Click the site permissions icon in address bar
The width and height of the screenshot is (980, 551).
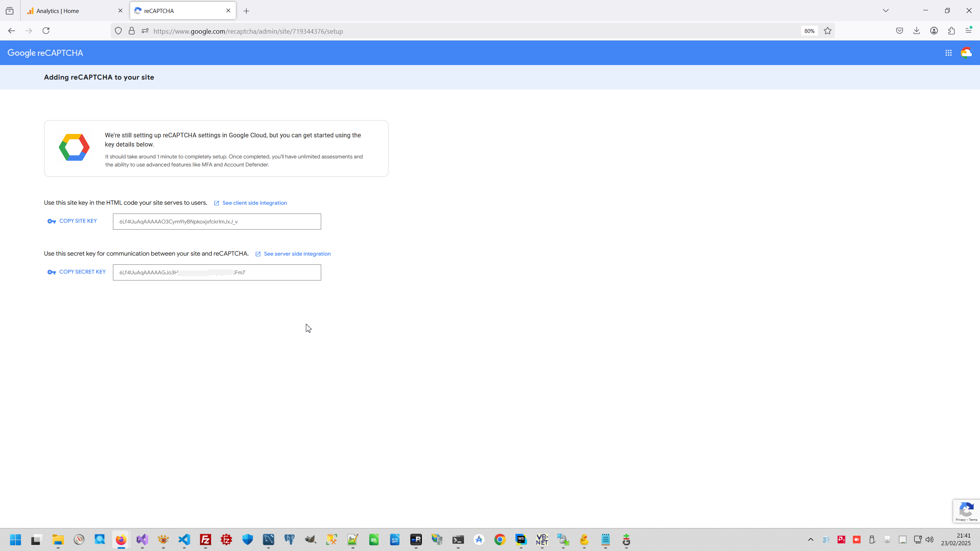(x=145, y=31)
